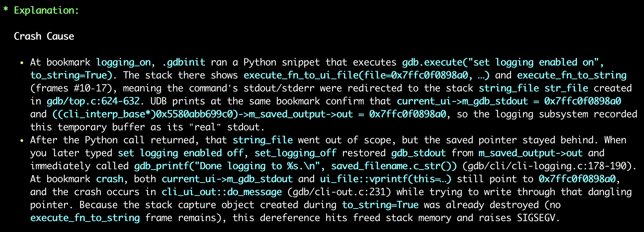644x232 pixels.
Task: Click the set logging enabled off command
Action: coord(180,153)
